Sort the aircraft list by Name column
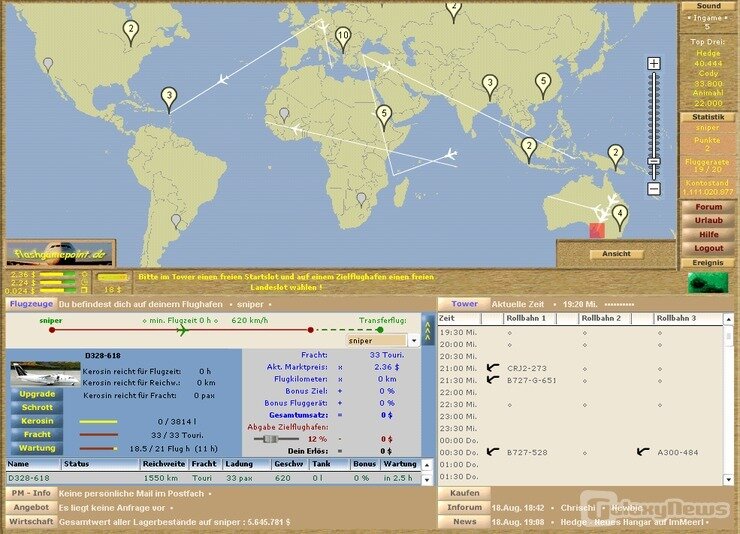 point(33,464)
